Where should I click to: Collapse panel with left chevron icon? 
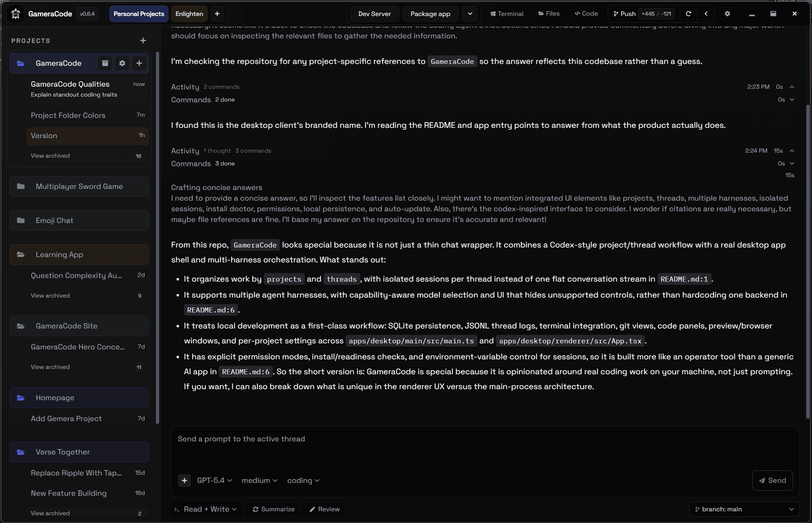[x=706, y=14]
